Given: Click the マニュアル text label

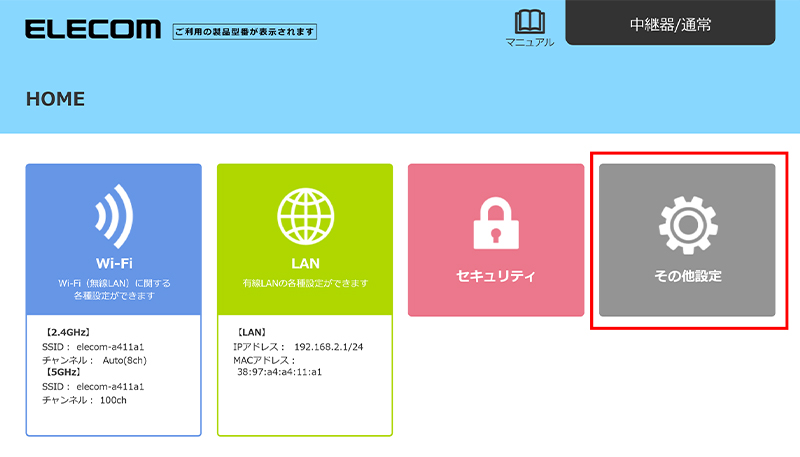Looking at the screenshot, I should point(529,42).
